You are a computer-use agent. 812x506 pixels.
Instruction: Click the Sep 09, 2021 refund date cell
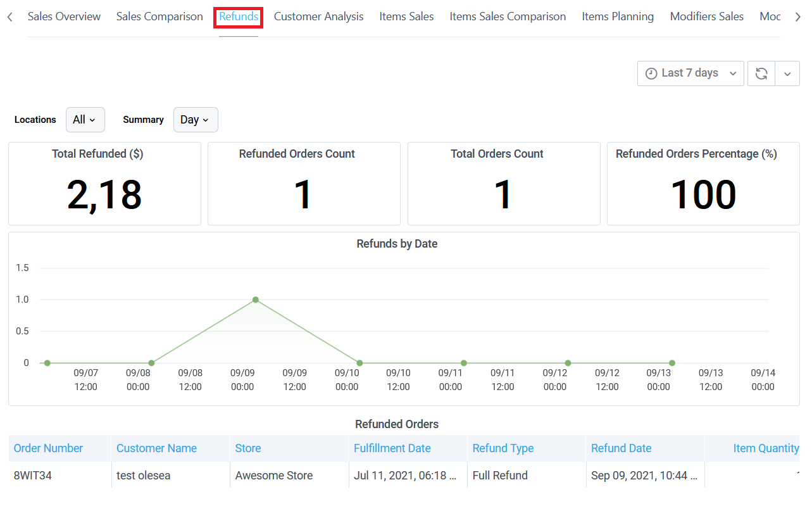(x=644, y=476)
